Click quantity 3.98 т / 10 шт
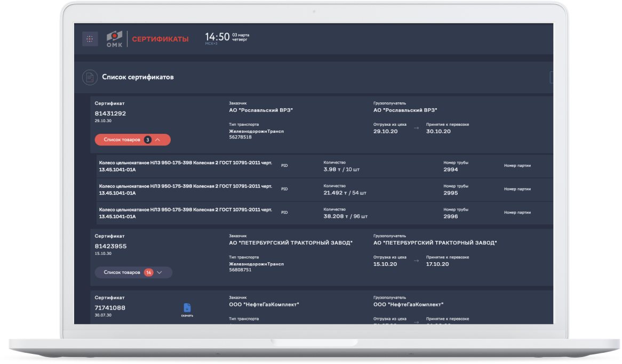 click(x=341, y=169)
